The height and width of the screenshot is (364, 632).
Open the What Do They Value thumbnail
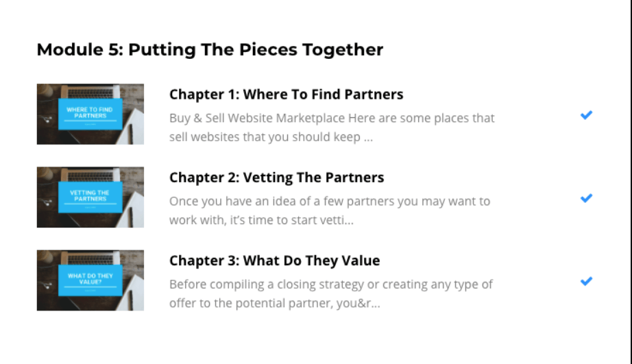(90, 280)
